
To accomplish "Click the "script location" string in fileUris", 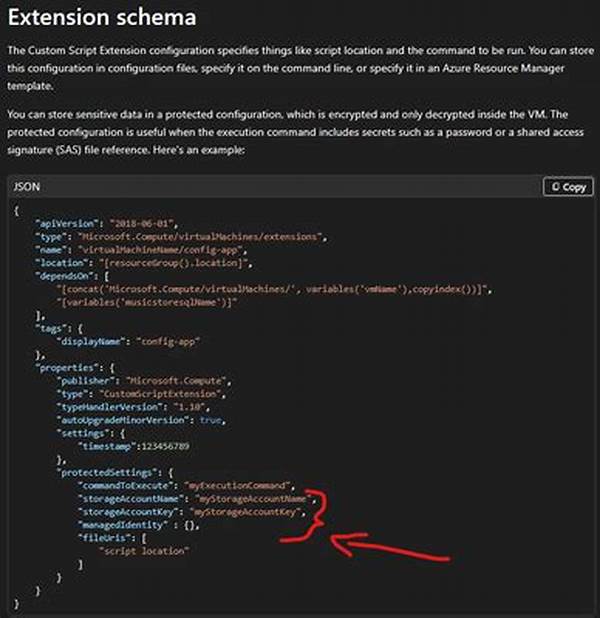I will (x=142, y=550).
